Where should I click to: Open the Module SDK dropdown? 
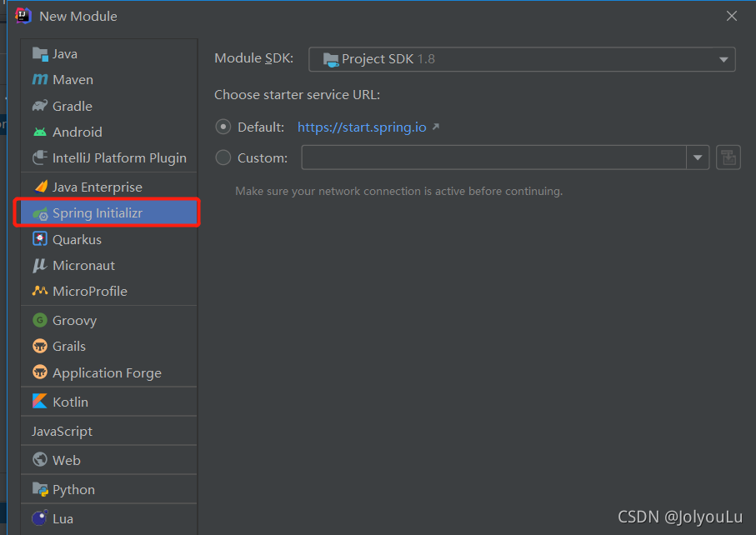click(522, 59)
